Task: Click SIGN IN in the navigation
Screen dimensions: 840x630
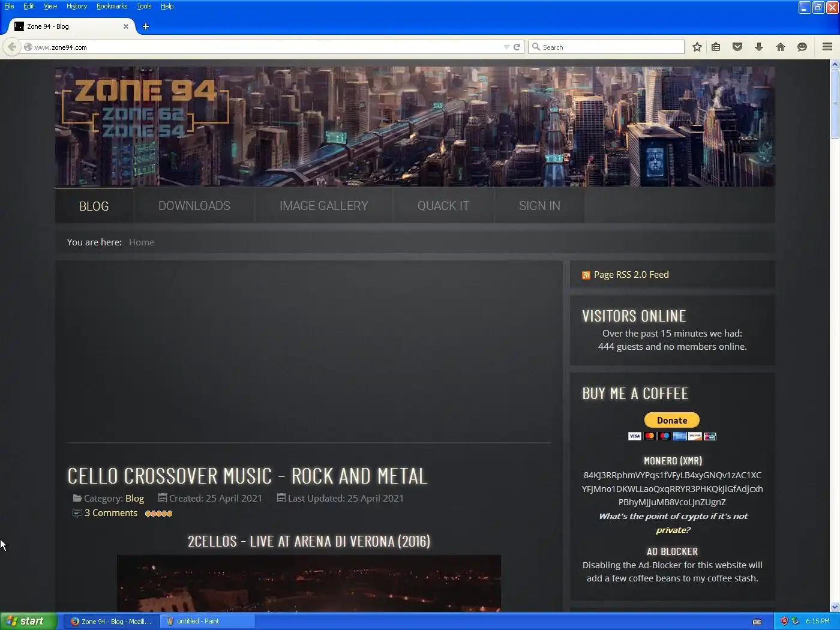Action: tap(539, 206)
